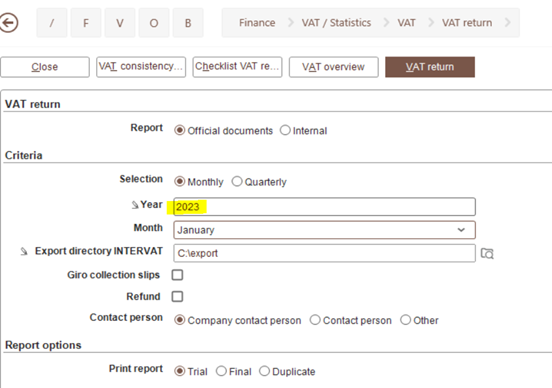Open the chevron after Finance breadcrumb
Viewport: 552px width, 388px height.
(291, 23)
